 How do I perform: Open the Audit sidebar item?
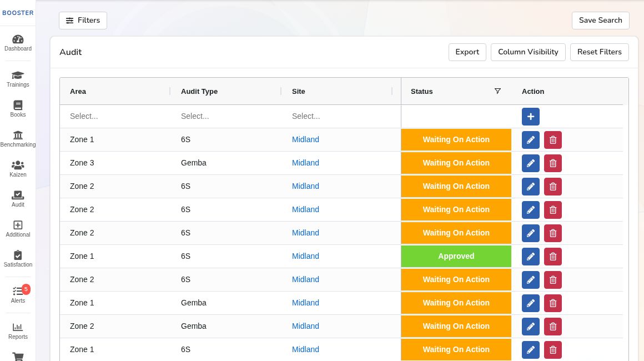(18, 199)
